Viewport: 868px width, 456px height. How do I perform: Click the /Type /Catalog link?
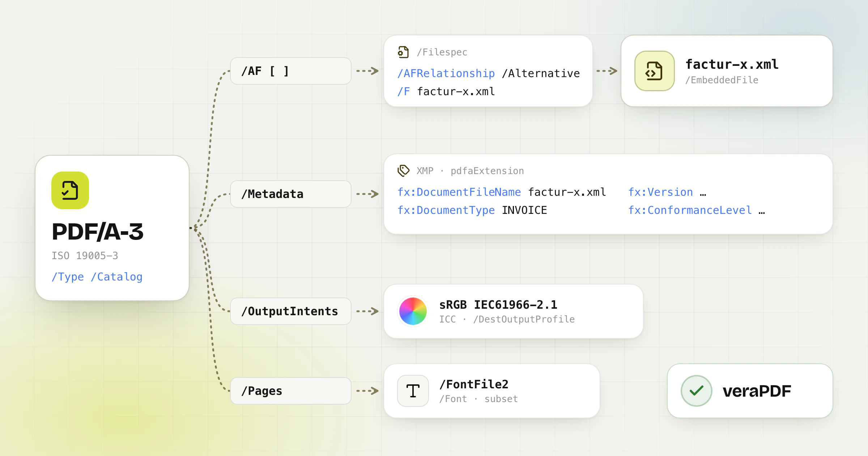[97, 277]
